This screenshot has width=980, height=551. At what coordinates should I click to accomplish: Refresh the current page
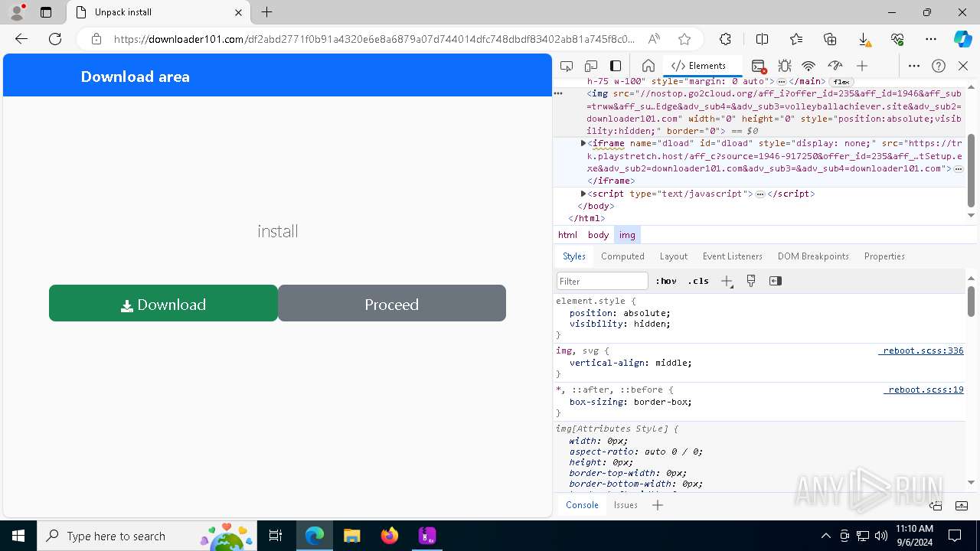pos(55,39)
